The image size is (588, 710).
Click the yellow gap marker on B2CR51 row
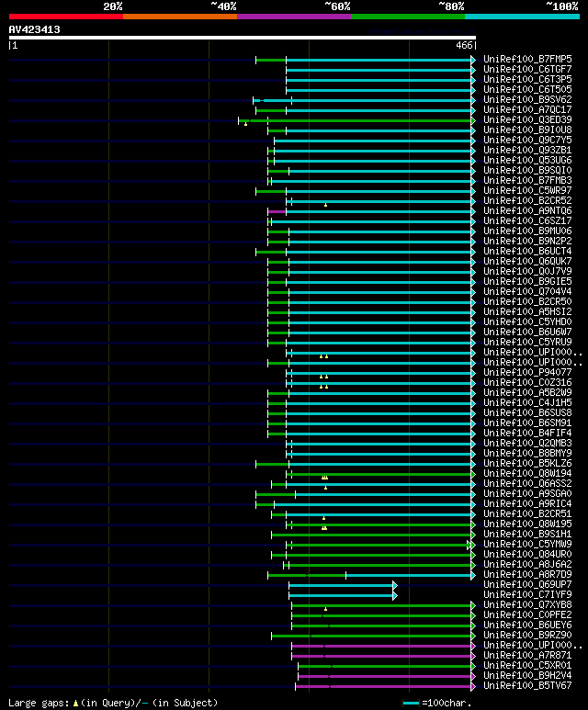[324, 518]
